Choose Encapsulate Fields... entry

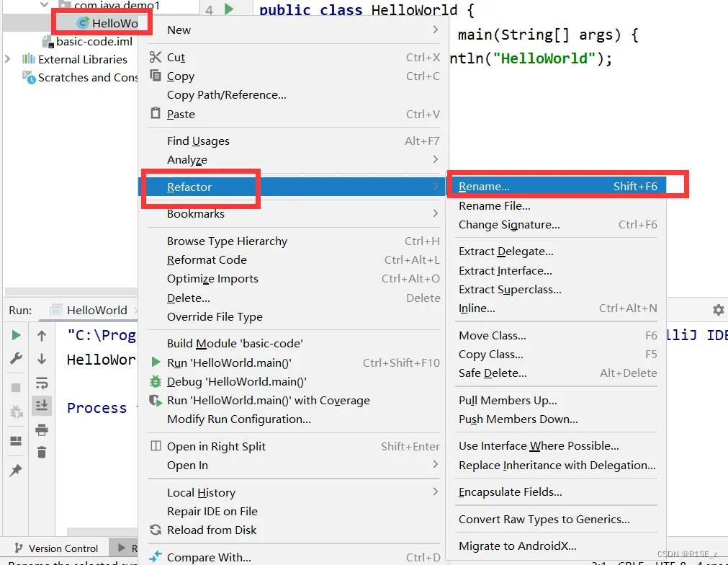557,492
